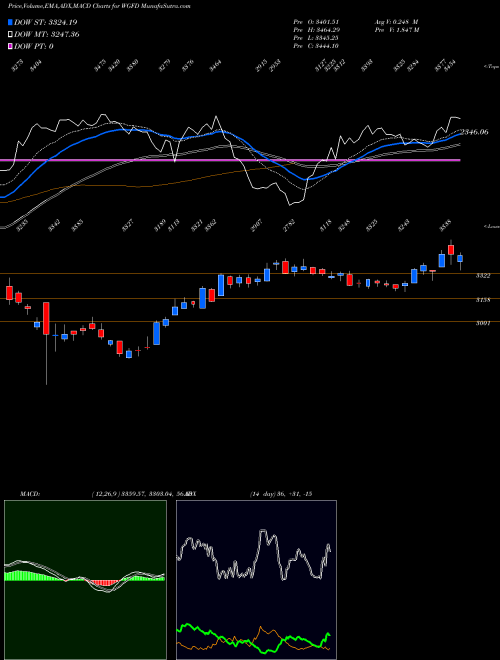Click the 'DOW MT: 3247.36' label
Viewport: 500px width, 660px height.
point(47,34)
